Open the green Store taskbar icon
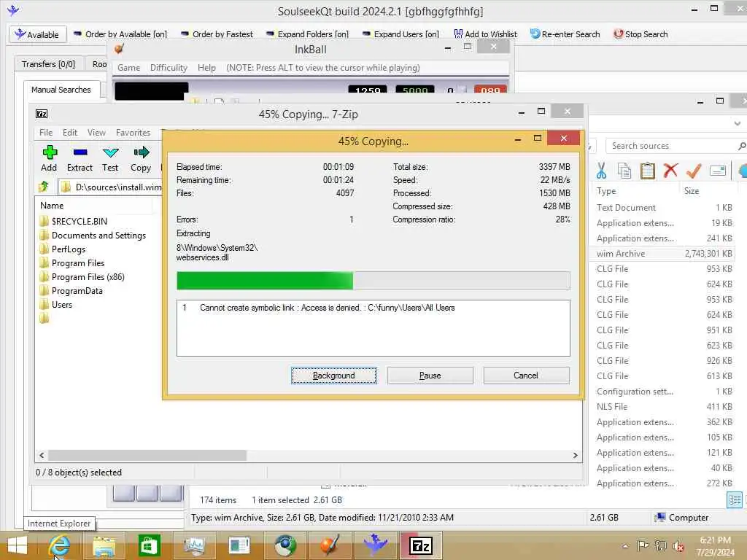The image size is (747, 560). tap(149, 545)
